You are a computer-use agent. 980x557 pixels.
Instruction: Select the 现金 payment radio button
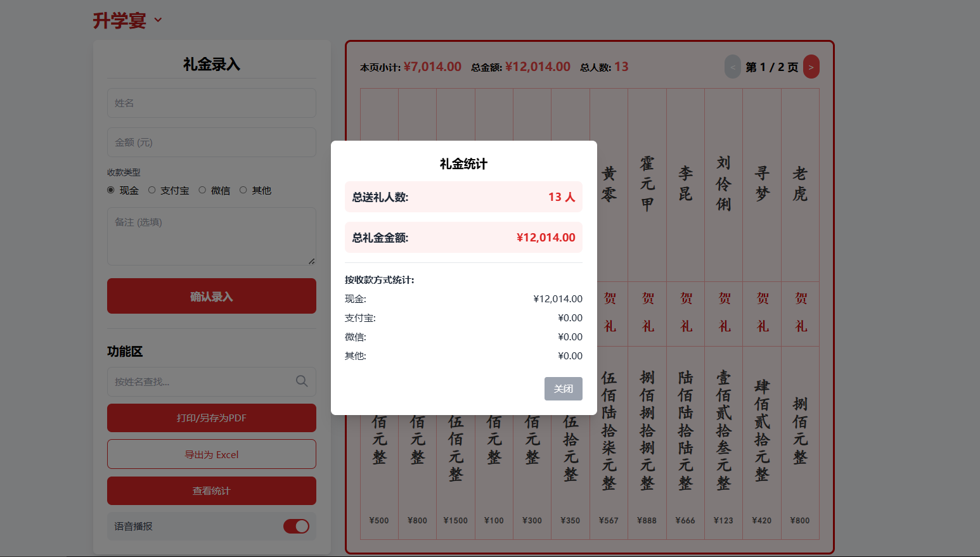[111, 190]
